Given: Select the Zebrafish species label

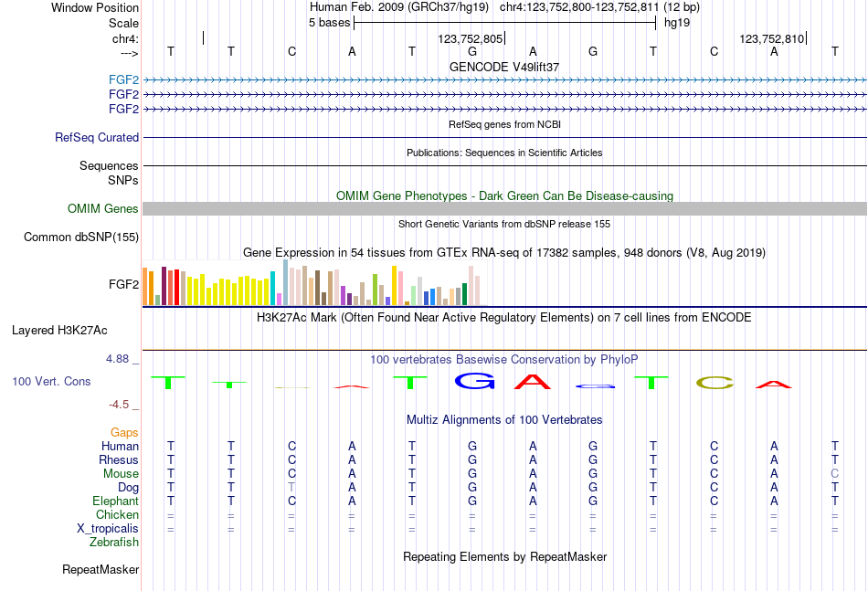Looking at the screenshot, I should 114,543.
